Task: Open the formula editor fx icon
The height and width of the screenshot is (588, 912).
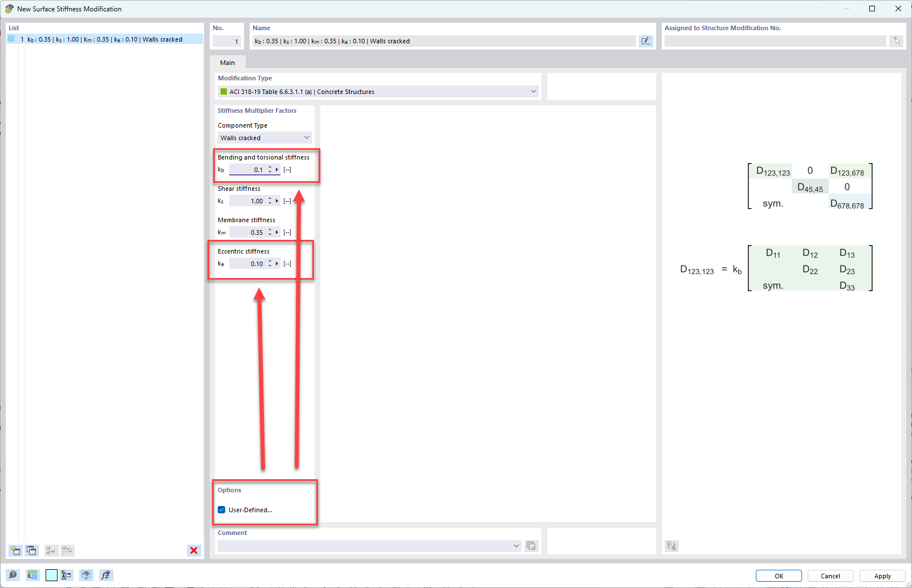Action: pyautogui.click(x=105, y=575)
